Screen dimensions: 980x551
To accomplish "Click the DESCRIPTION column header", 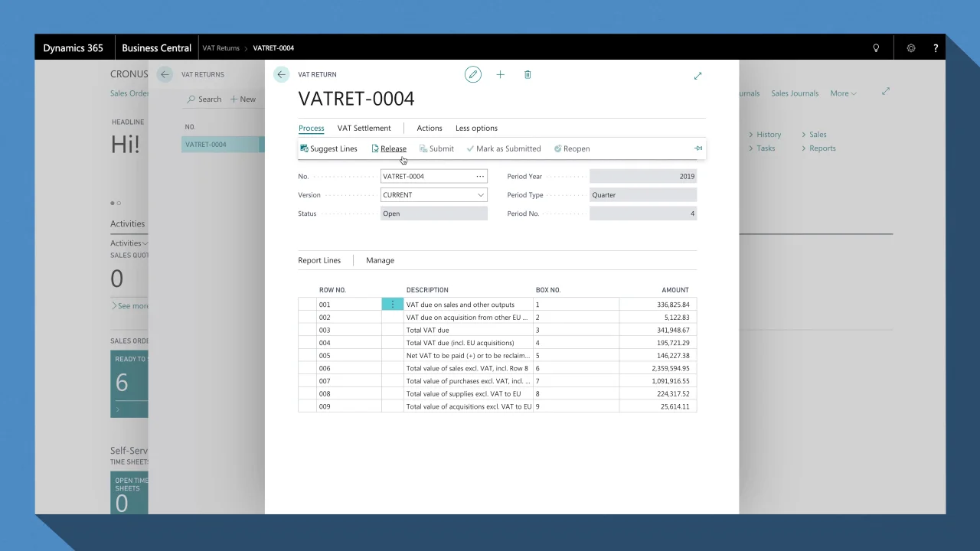I will [427, 290].
